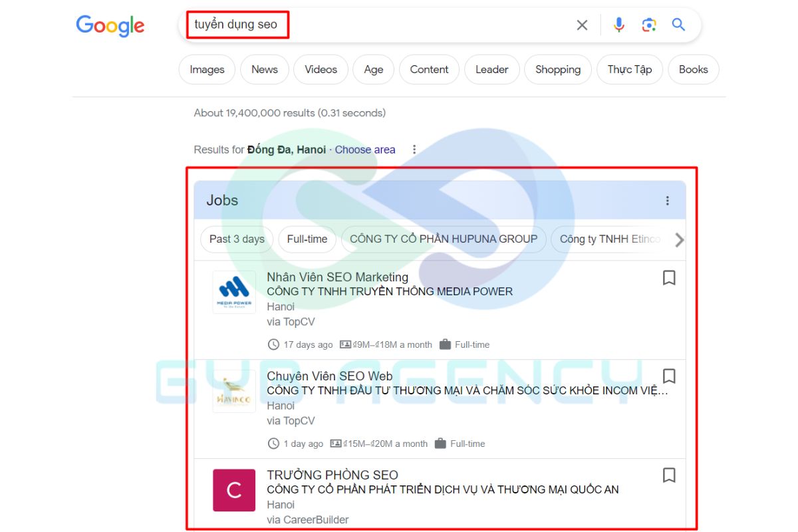This screenshot has width=798, height=532.
Task: Show more job filter chips with arrow
Action: (678, 239)
